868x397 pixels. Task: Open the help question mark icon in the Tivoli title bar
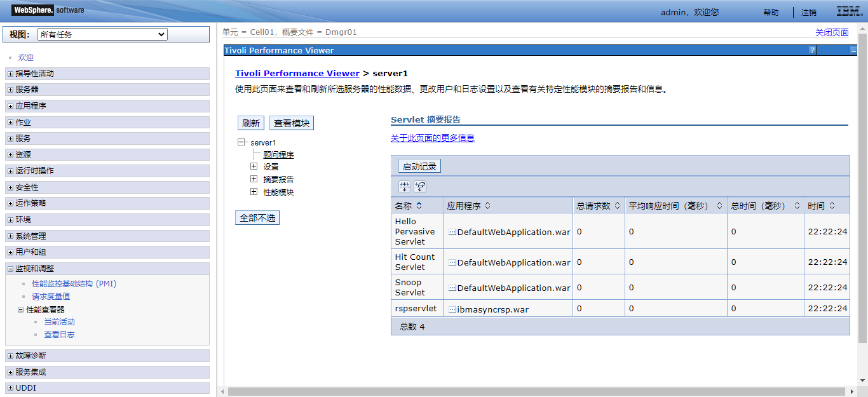pyautogui.click(x=812, y=50)
